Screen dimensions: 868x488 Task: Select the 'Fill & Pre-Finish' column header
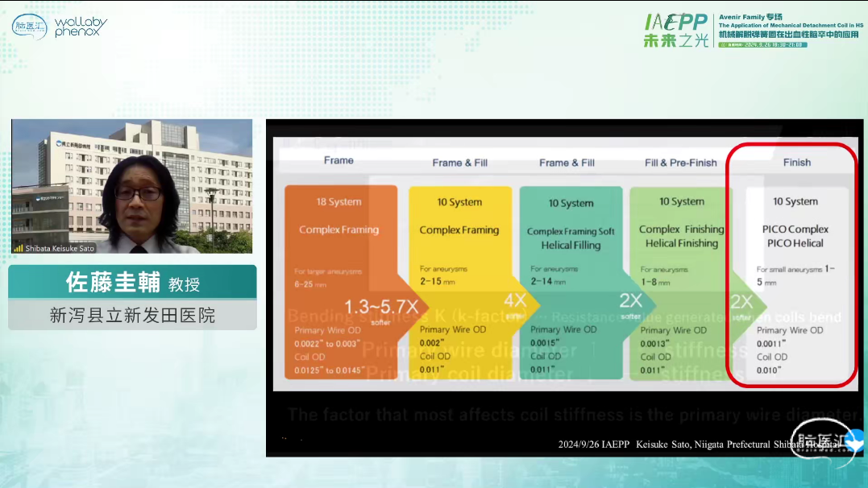click(x=681, y=163)
